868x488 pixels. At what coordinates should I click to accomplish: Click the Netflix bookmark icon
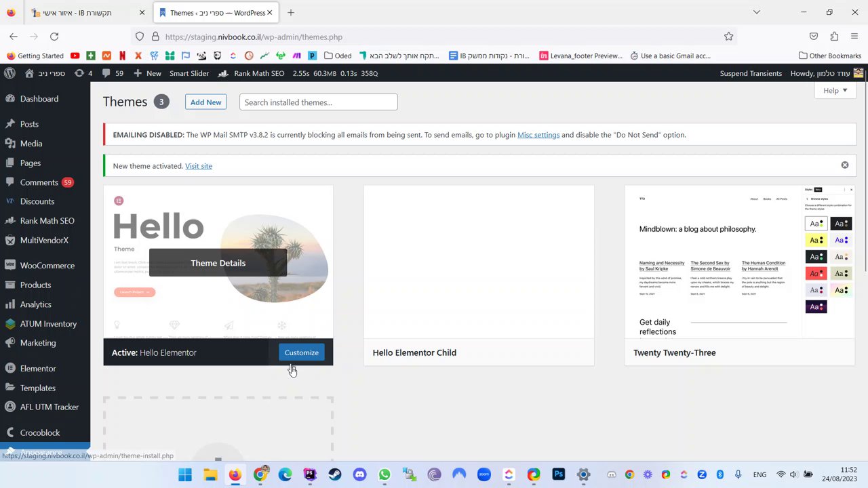pyautogui.click(x=122, y=56)
